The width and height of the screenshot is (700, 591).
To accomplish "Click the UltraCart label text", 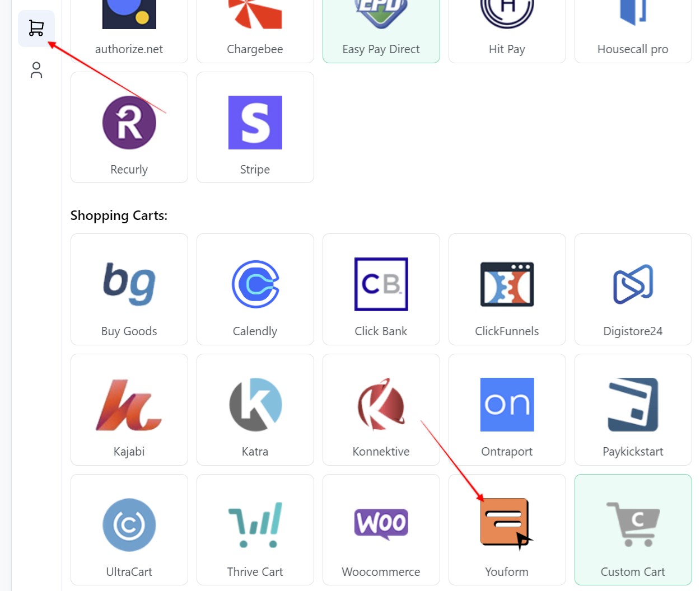I will click(x=129, y=572).
